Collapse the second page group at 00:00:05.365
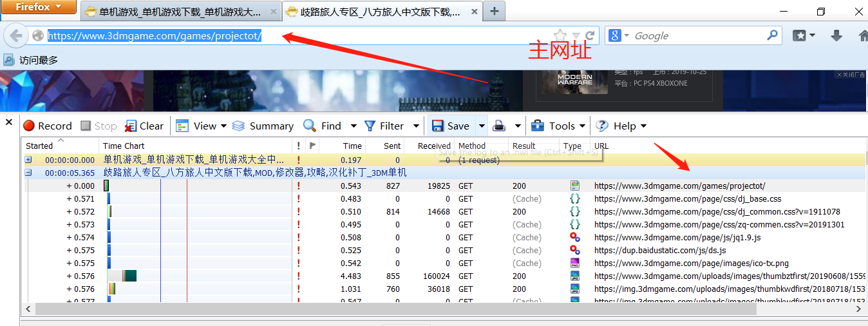The height and width of the screenshot is (326, 868). click(28, 173)
